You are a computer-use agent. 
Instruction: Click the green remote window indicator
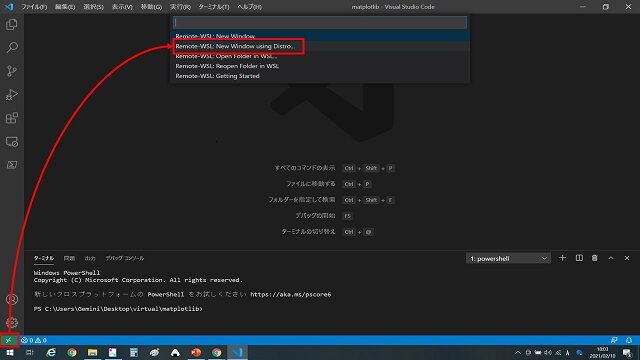tap(9, 340)
